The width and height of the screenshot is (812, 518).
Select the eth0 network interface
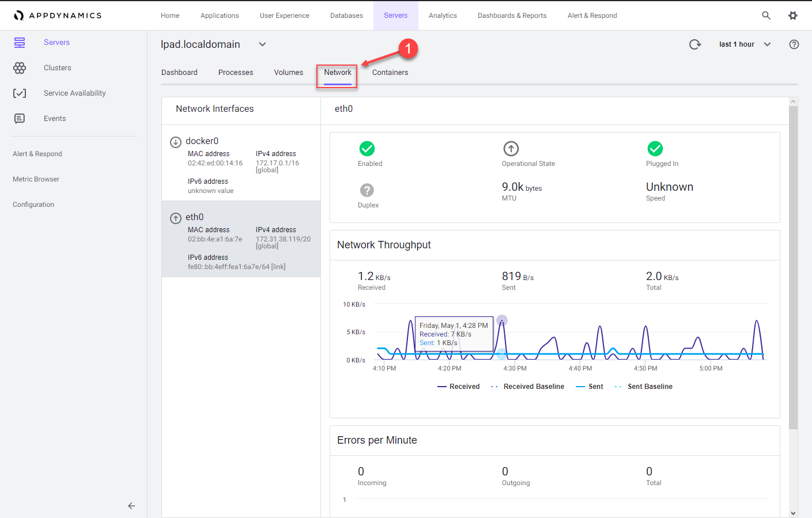click(x=241, y=239)
